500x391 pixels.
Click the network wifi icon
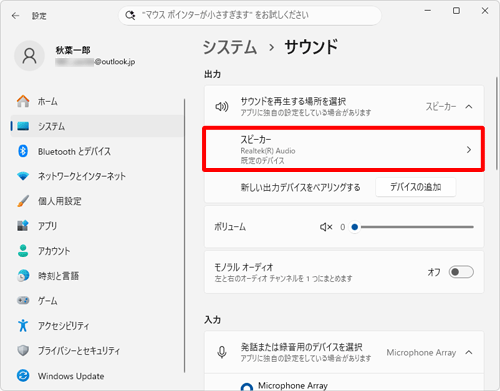23,176
